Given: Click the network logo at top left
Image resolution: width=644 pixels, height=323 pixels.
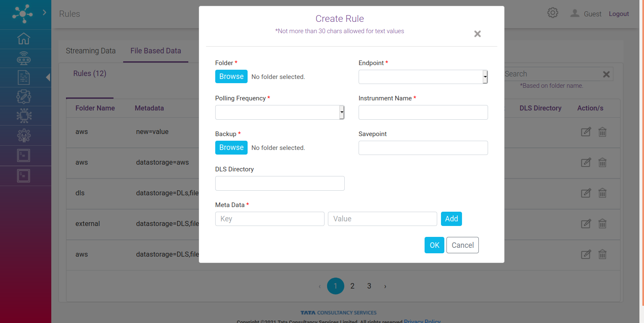Looking at the screenshot, I should (x=22, y=14).
